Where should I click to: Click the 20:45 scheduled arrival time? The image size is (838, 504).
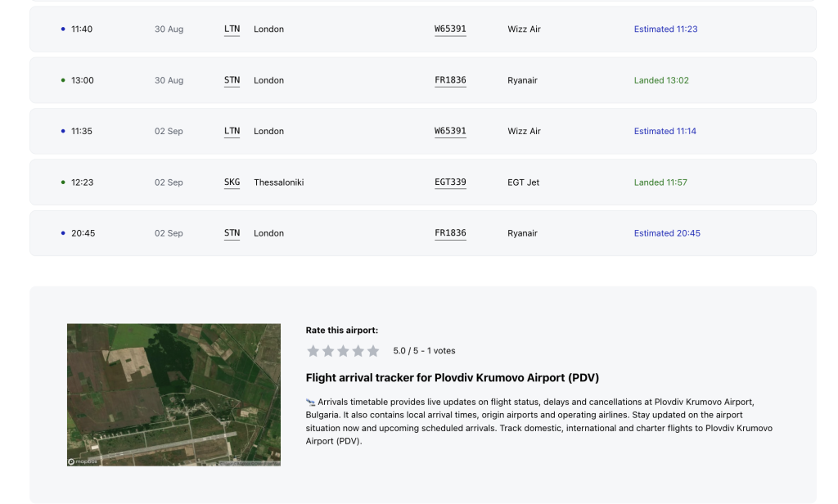pyautogui.click(x=83, y=233)
